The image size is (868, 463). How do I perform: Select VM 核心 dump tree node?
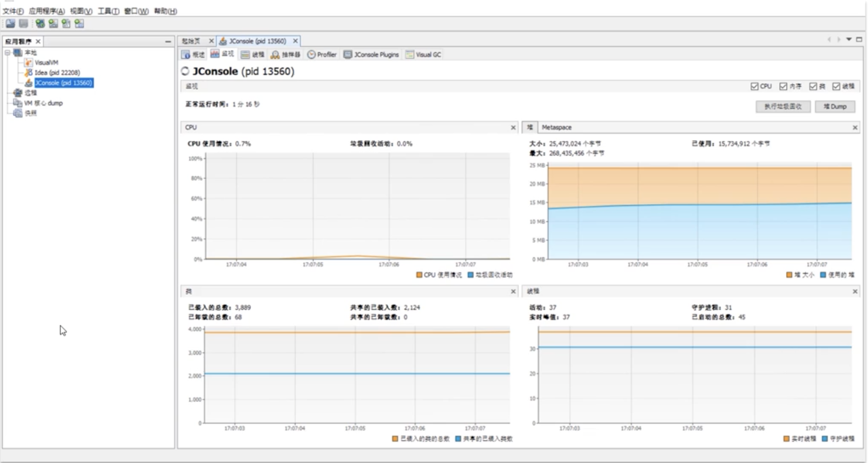click(x=44, y=103)
